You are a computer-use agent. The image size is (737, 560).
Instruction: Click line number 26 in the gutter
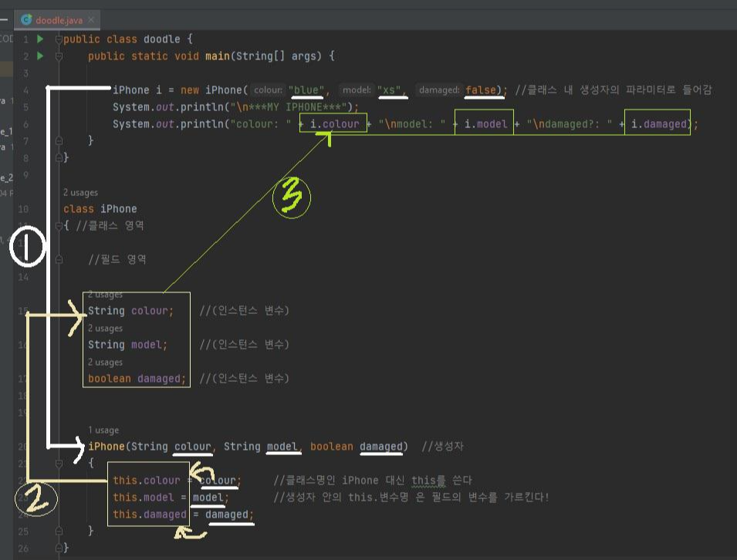point(23,548)
